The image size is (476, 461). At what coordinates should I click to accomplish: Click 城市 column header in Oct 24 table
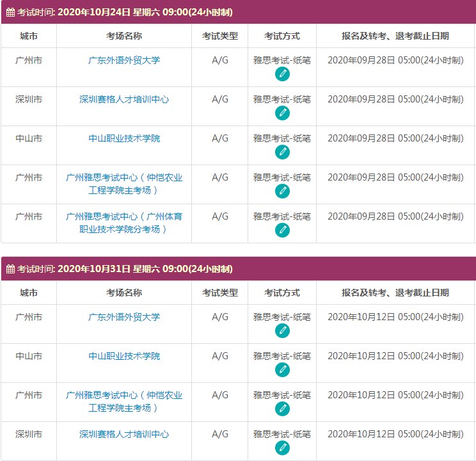29,36
